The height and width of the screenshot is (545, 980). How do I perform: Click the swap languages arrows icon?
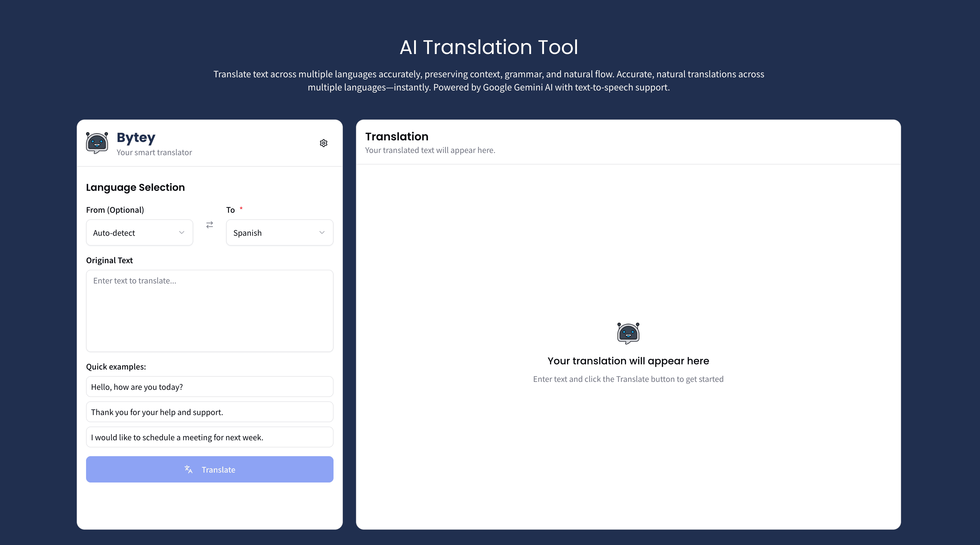coord(209,225)
